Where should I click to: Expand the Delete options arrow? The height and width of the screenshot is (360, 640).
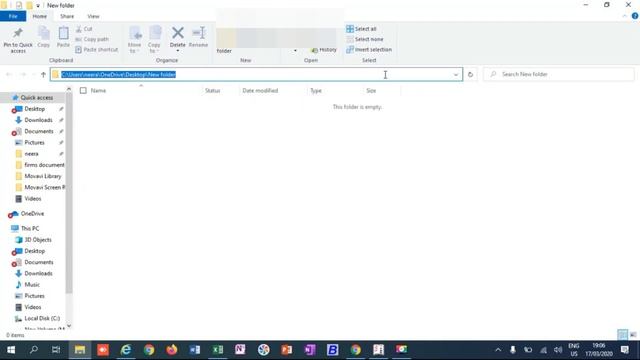point(178,51)
